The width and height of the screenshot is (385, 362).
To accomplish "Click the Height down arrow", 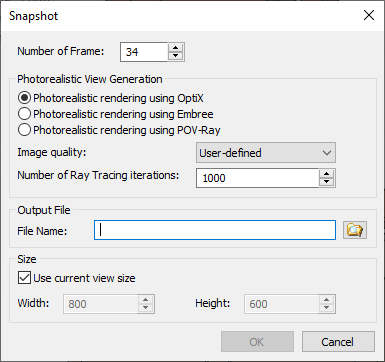I will pos(327,308).
